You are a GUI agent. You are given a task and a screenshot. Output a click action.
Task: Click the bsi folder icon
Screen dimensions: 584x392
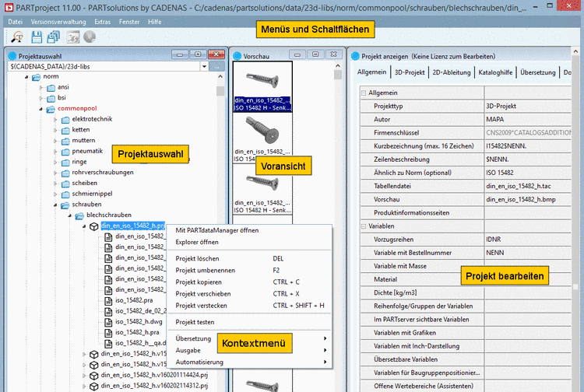click(x=51, y=98)
